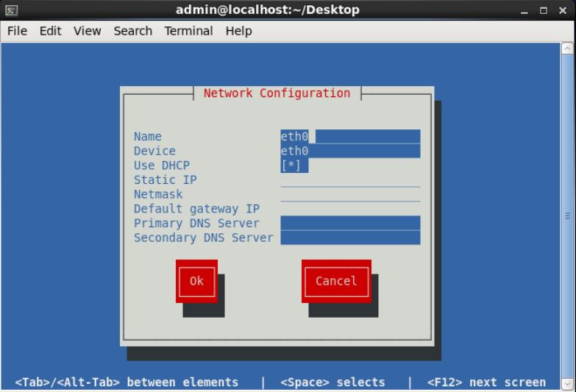Screen dimensions: 576x392
Task: Click the vertical scrollbar handle
Action: (568, 216)
